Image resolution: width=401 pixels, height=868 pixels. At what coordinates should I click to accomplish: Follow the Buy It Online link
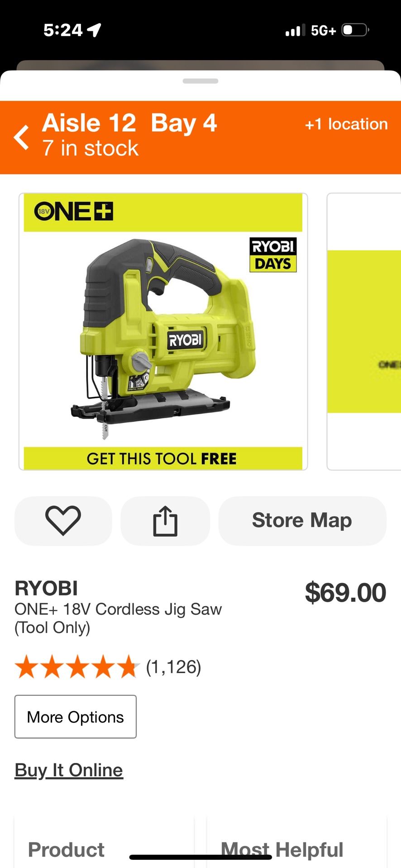(69, 770)
